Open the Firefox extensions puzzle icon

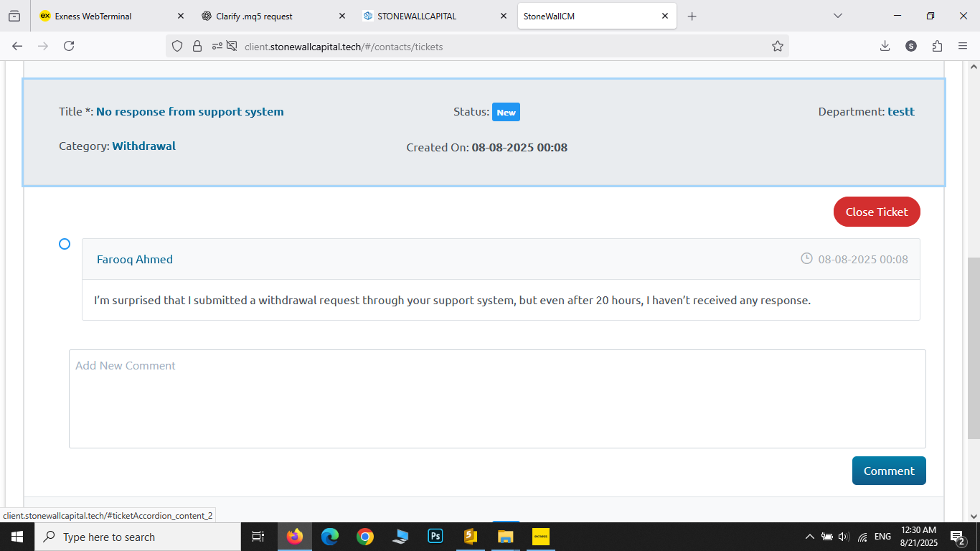[937, 46]
